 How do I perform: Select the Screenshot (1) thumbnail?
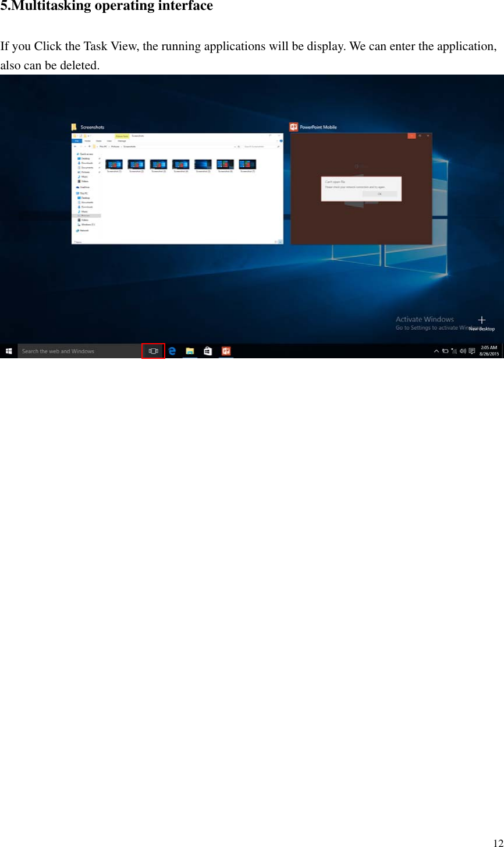(x=114, y=167)
